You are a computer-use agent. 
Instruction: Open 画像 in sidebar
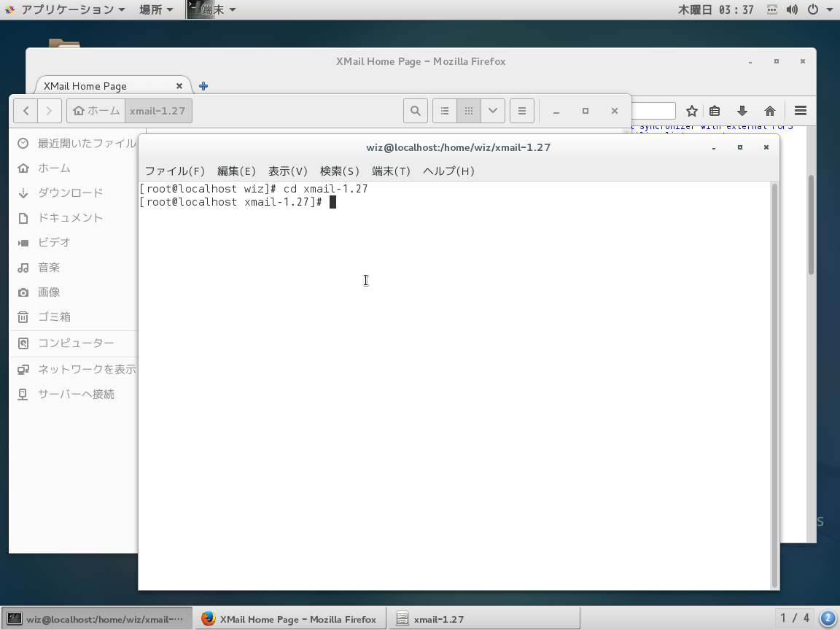[74, 292]
